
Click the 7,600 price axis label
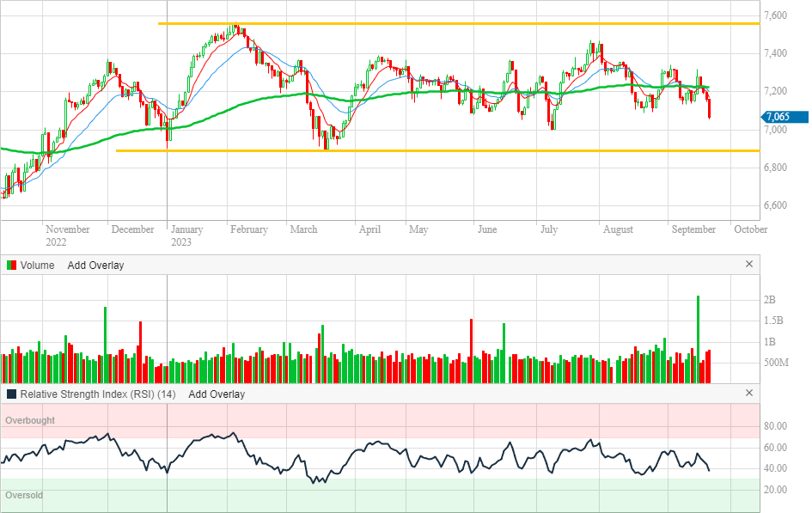point(776,15)
